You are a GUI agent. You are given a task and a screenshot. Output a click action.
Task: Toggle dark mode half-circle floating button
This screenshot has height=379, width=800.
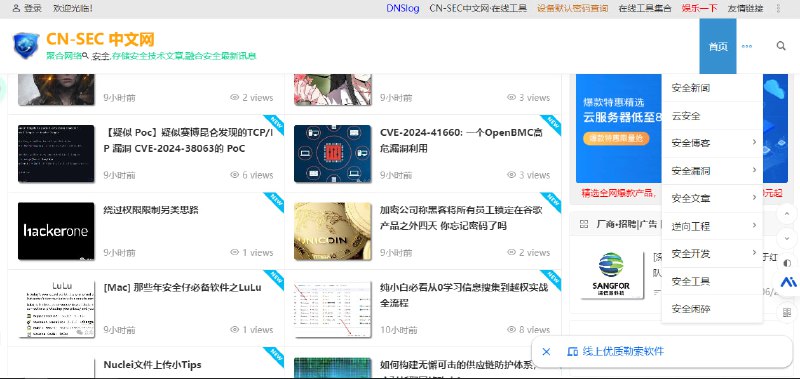point(787,263)
